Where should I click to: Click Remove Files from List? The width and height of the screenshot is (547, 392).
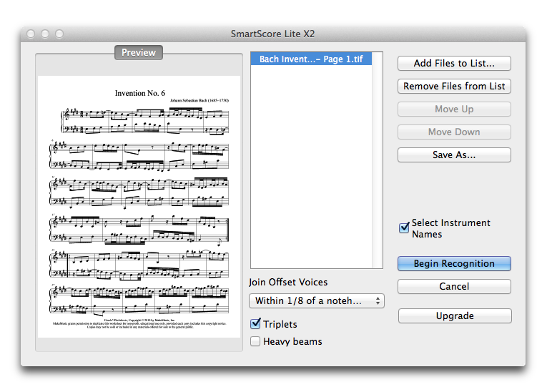pos(454,86)
